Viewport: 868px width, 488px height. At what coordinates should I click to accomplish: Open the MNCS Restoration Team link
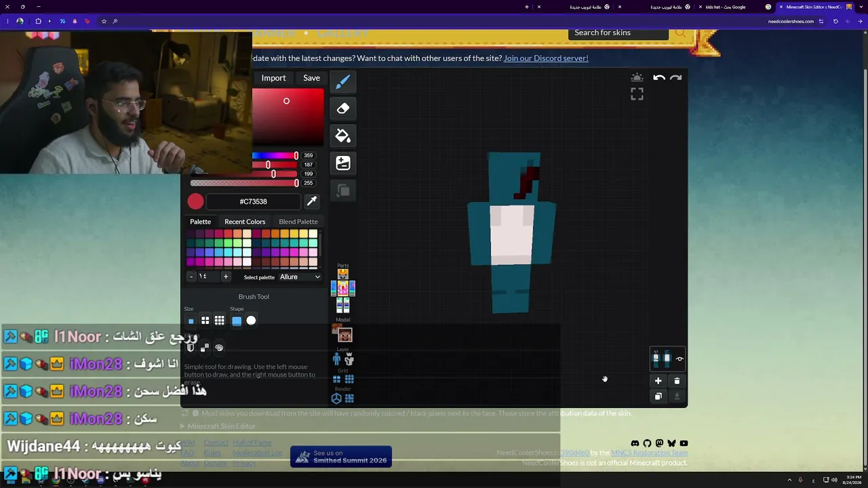click(650, 453)
